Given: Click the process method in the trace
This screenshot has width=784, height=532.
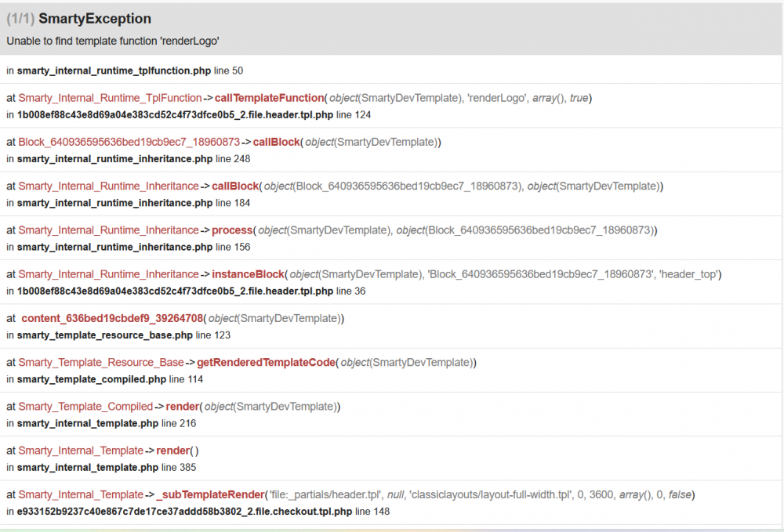Looking at the screenshot, I should tap(232, 230).
